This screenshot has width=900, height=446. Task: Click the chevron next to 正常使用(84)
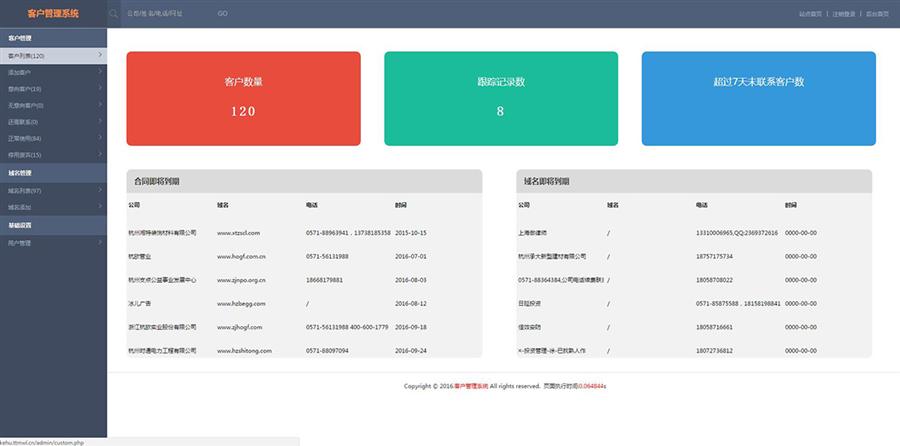point(100,138)
